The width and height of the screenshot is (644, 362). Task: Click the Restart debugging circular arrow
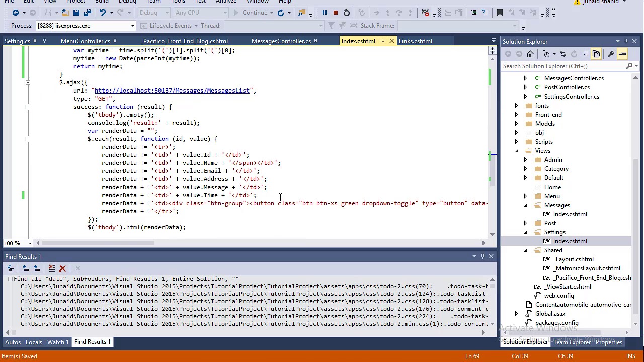click(x=281, y=13)
